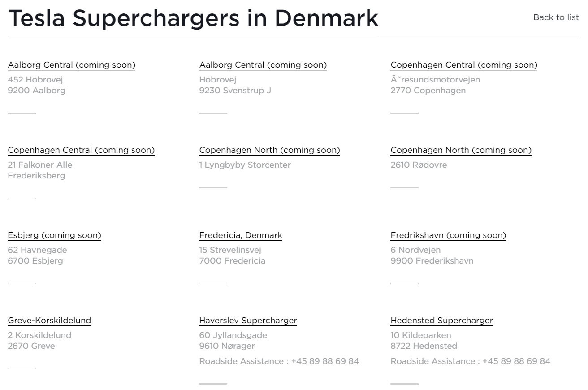The height and width of the screenshot is (390, 588).
Task: Click the 6 Nordvejen Frederikshavn address
Action: click(x=432, y=256)
